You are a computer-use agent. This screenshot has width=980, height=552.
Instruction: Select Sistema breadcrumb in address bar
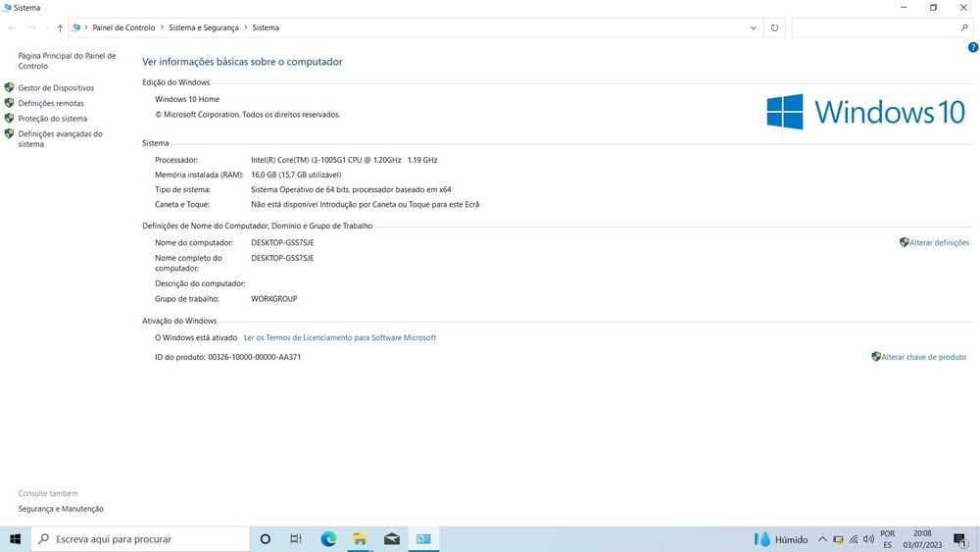[266, 27]
